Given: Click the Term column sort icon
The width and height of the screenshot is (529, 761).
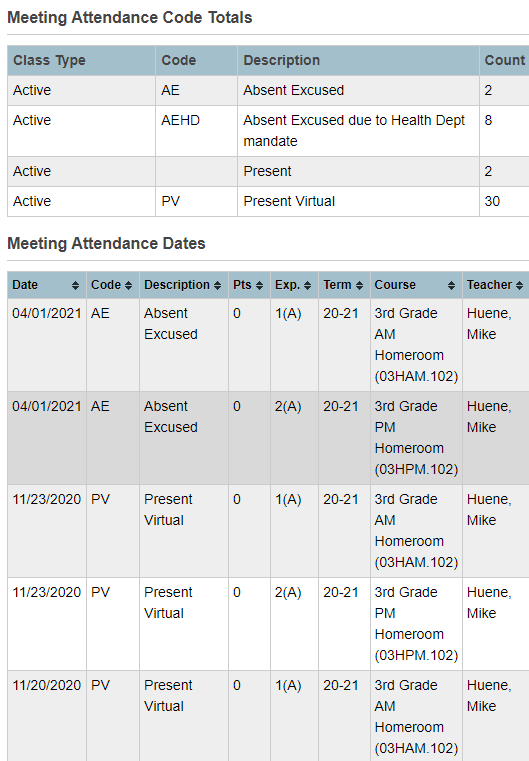Looking at the screenshot, I should 359,285.
